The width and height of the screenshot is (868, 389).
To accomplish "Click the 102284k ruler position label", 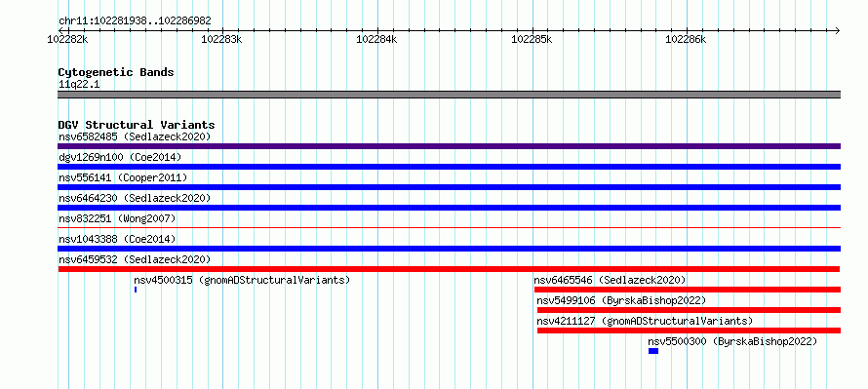I will 377,39.
